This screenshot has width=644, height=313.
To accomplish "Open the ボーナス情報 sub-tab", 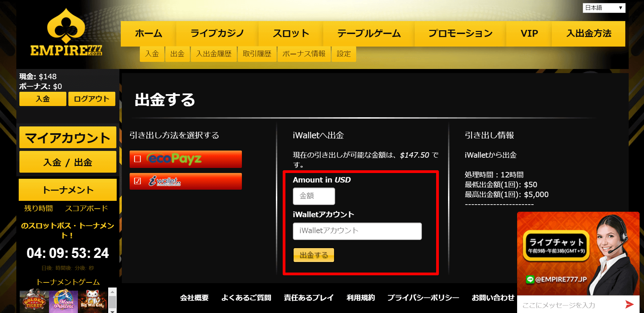I will coord(304,54).
